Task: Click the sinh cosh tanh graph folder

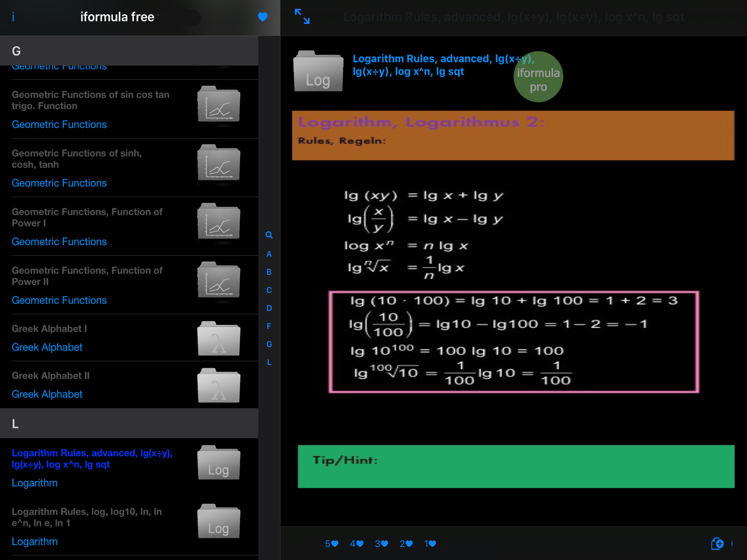Action: click(218, 164)
